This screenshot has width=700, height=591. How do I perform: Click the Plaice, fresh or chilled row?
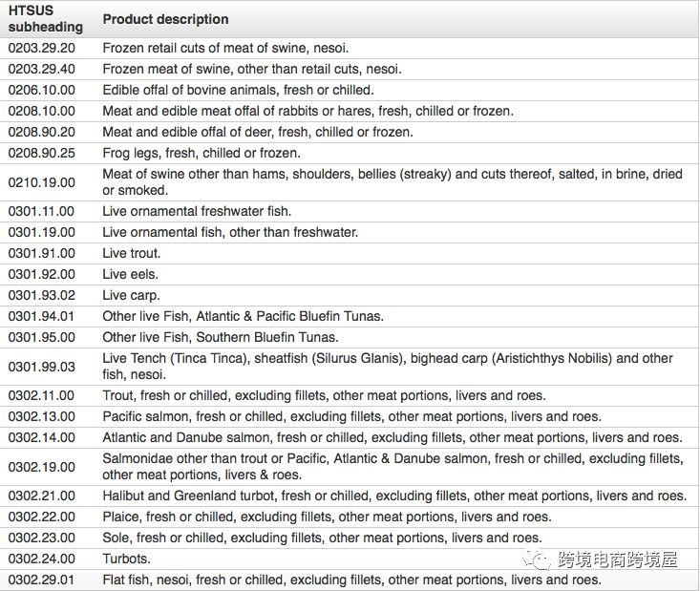350,517
